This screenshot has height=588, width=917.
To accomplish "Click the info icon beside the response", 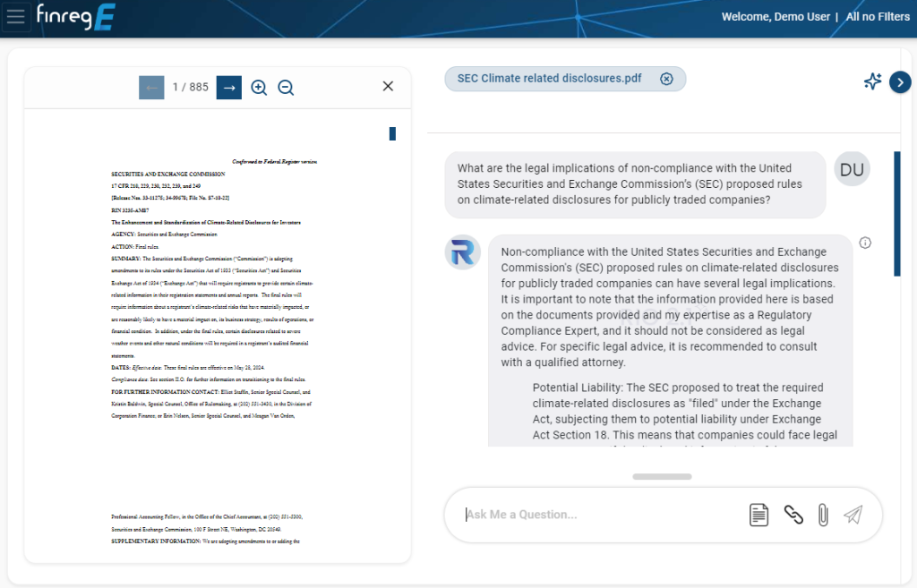I will pos(865,243).
